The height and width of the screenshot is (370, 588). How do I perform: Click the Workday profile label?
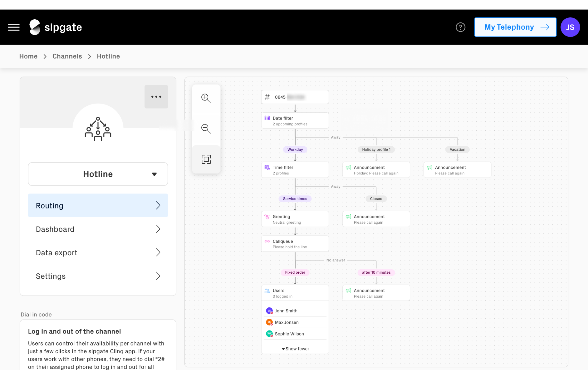tap(295, 149)
